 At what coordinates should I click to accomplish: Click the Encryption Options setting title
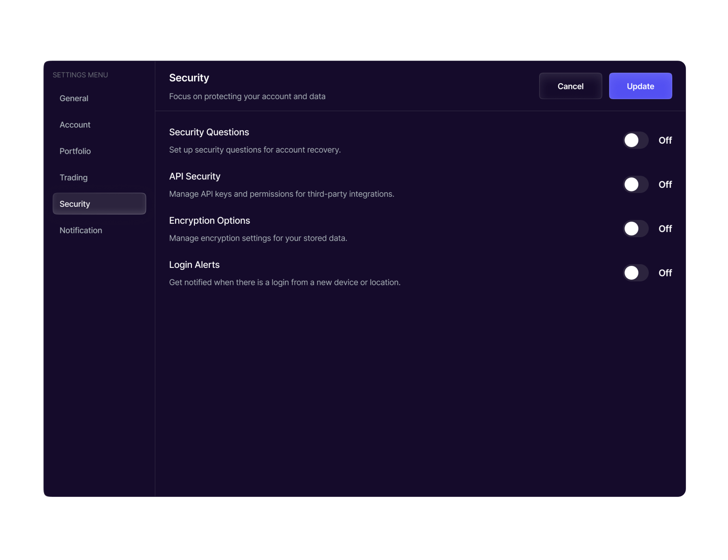210,221
